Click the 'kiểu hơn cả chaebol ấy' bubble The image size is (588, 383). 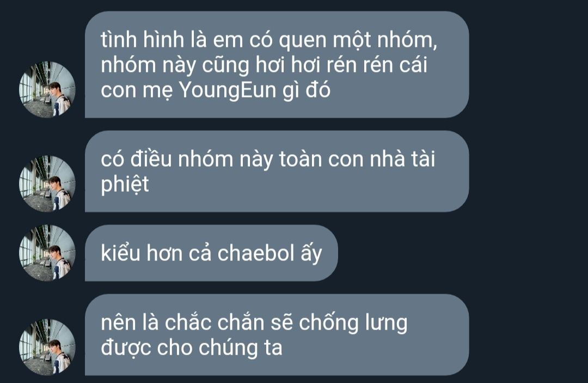tap(211, 253)
